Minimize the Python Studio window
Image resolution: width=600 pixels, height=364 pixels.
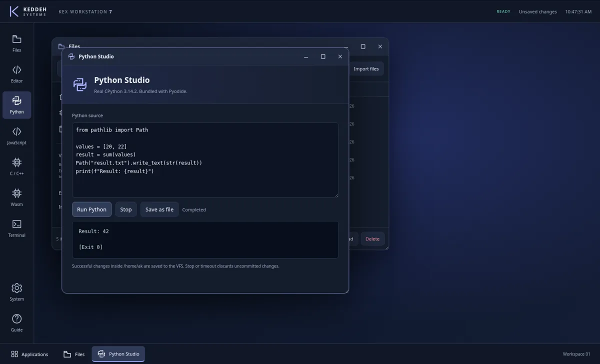point(306,56)
